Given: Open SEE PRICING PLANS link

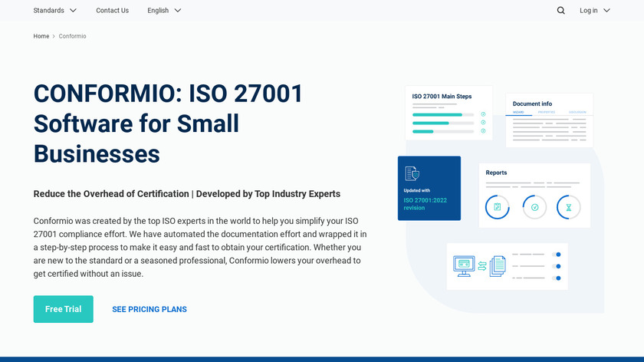Looking at the screenshot, I should (149, 309).
